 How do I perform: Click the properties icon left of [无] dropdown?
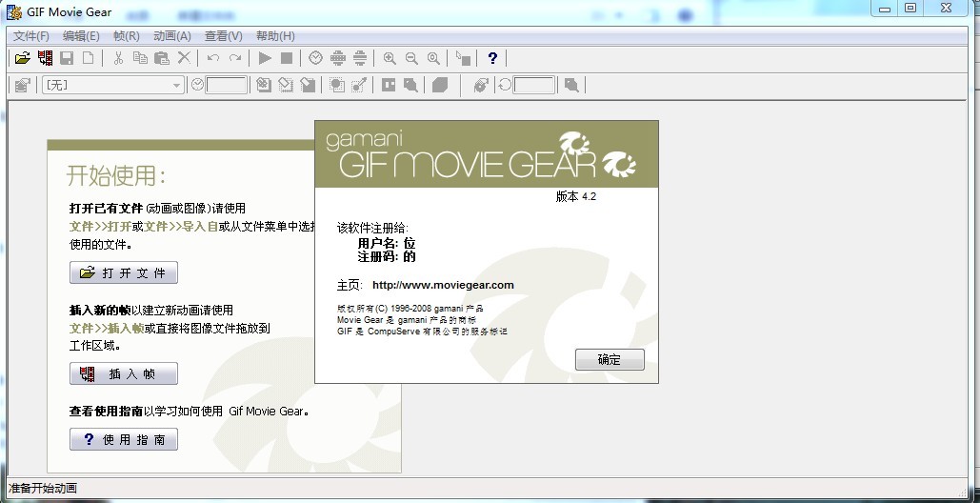click(22, 85)
